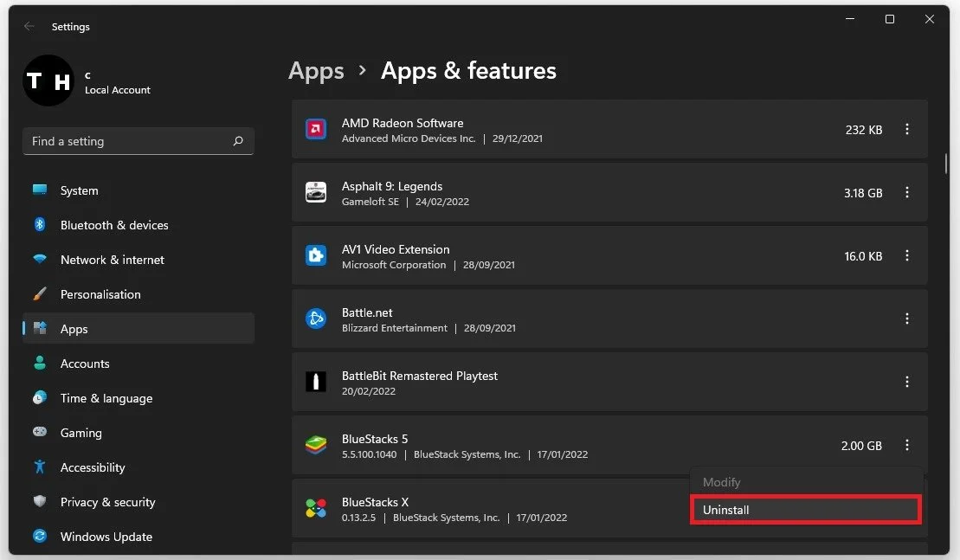Image resolution: width=960 pixels, height=560 pixels.
Task: Click the AV1 Video Extension app icon
Action: (x=316, y=255)
